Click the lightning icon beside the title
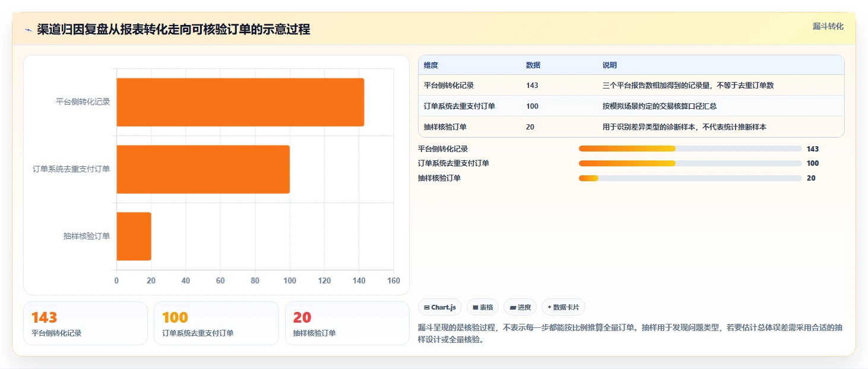Viewport: 868px width, 369px height. tap(28, 29)
